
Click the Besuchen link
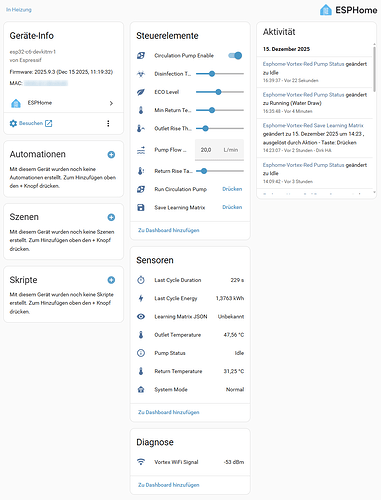point(31,123)
